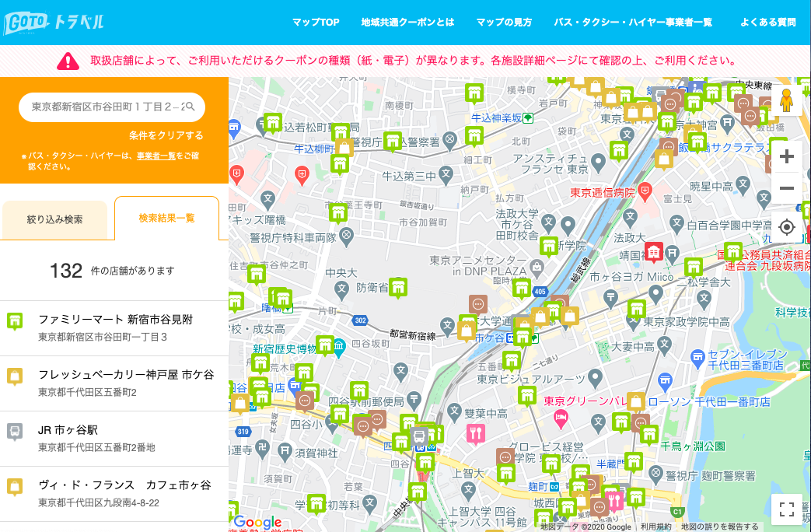811x532 pixels.
Task: Click yellow bag marker near ローソン 千代田一番町店
Action: [636, 402]
